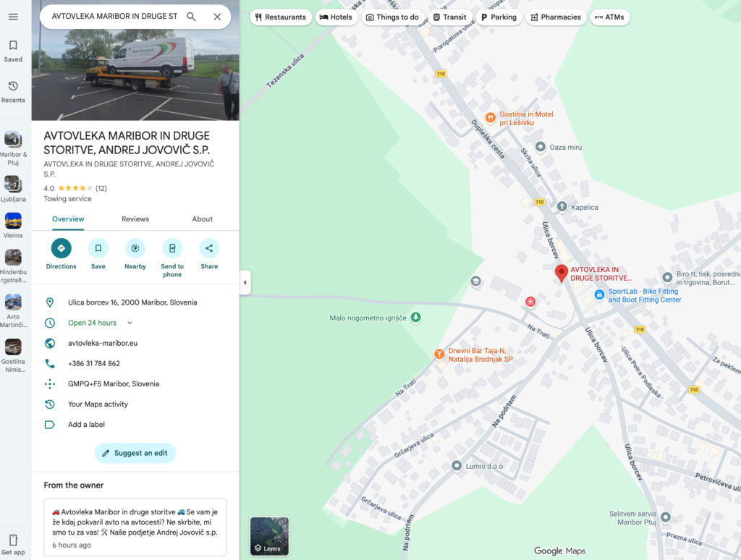Open Your Maps activity

click(x=98, y=404)
